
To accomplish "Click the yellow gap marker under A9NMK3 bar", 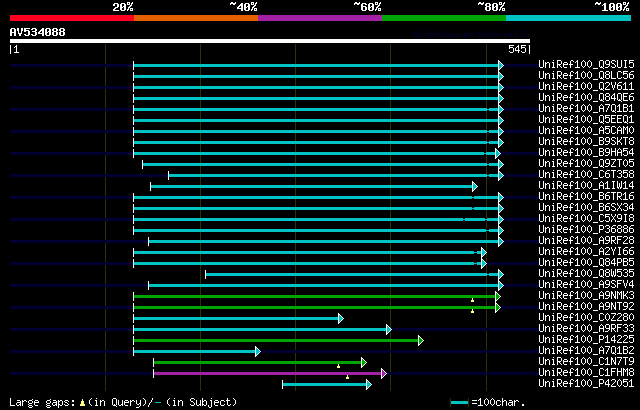I will pyautogui.click(x=472, y=300).
